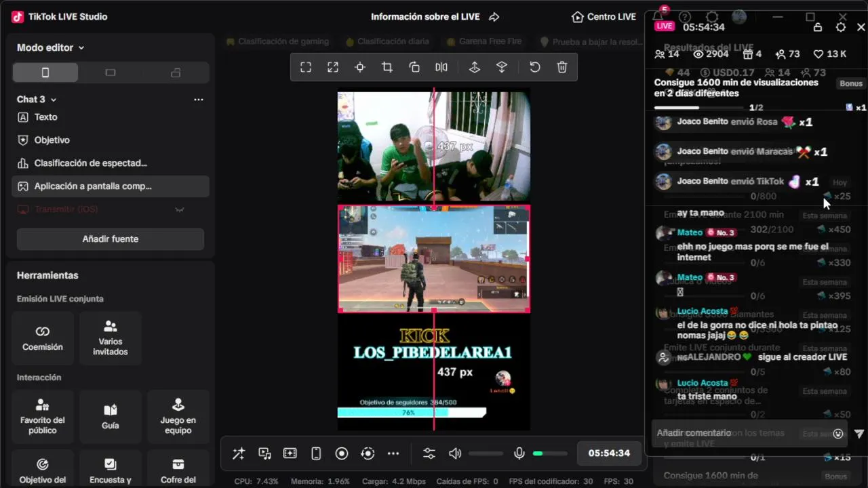Image resolution: width=868 pixels, height=488 pixels.
Task: Select the Clasificación de espectad... source
Action: click(x=111, y=163)
